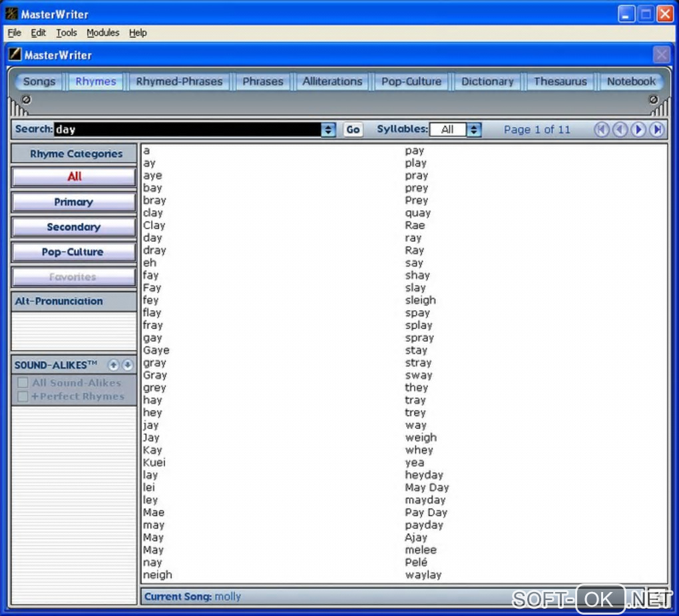Image resolution: width=679 pixels, height=616 pixels.
Task: Click Sound-Alikes down arrow icon
Action: click(x=127, y=365)
